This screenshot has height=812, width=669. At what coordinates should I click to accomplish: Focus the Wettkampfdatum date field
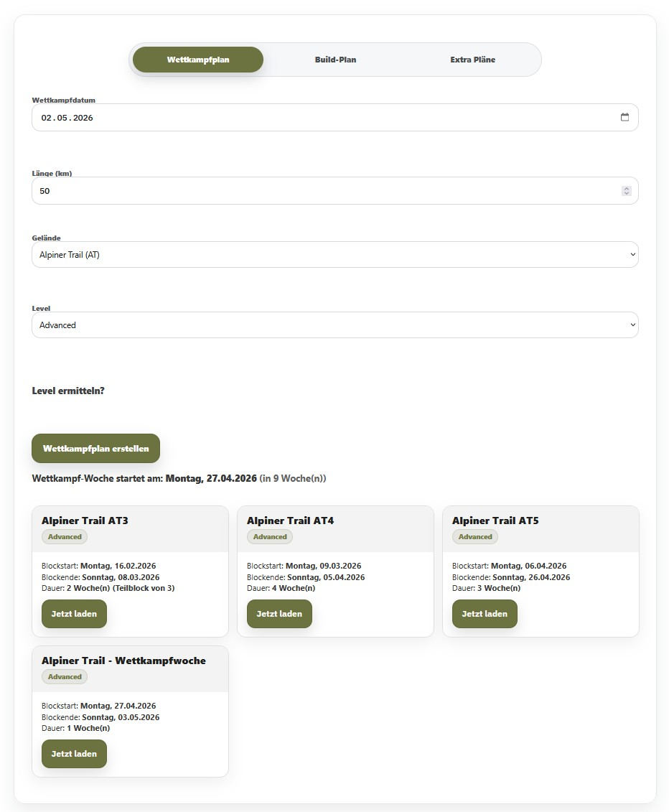(x=335, y=118)
